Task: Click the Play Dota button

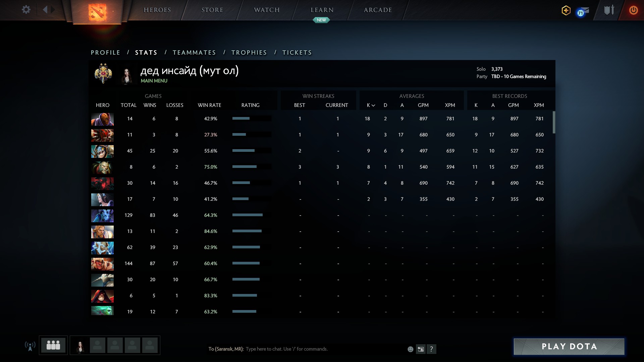Action: (x=569, y=347)
